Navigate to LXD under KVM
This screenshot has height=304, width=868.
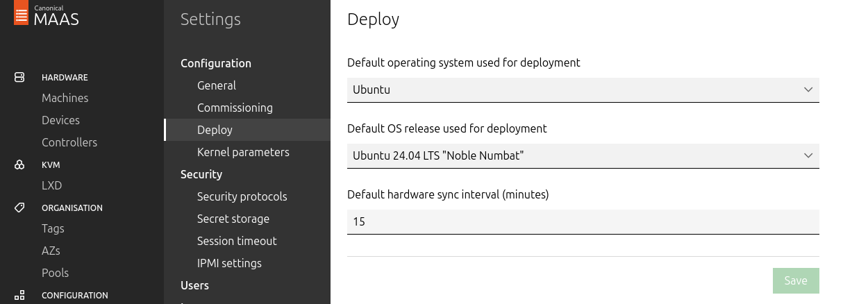[51, 185]
